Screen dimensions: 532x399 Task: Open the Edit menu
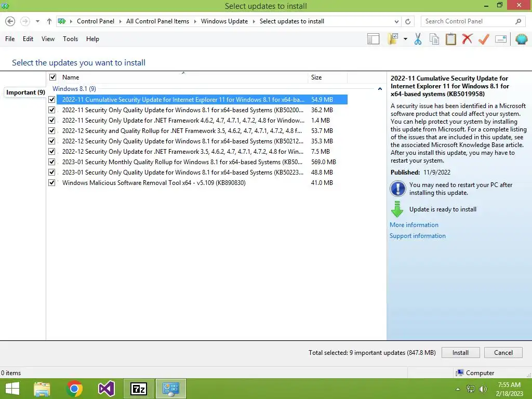click(x=28, y=39)
